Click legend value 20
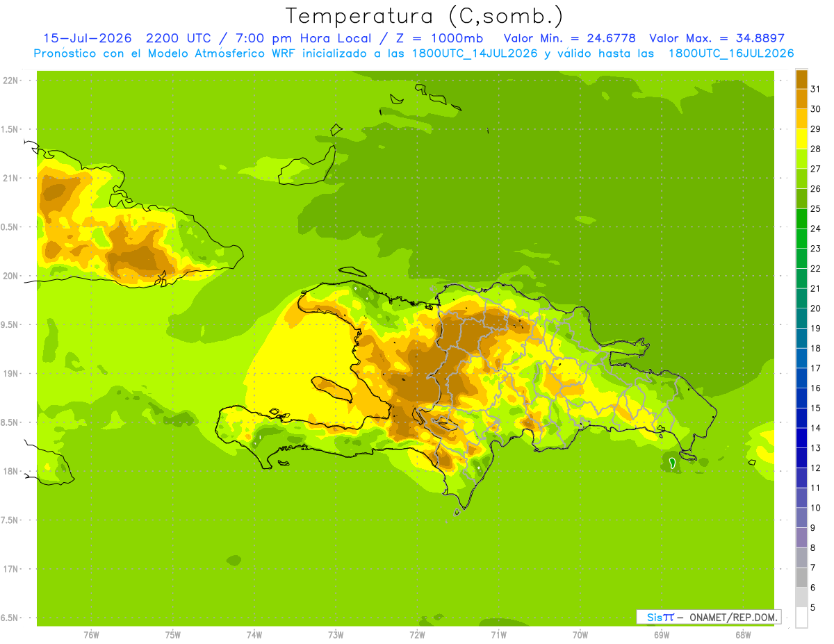Viewport: 834px width, 644px height. [816, 308]
